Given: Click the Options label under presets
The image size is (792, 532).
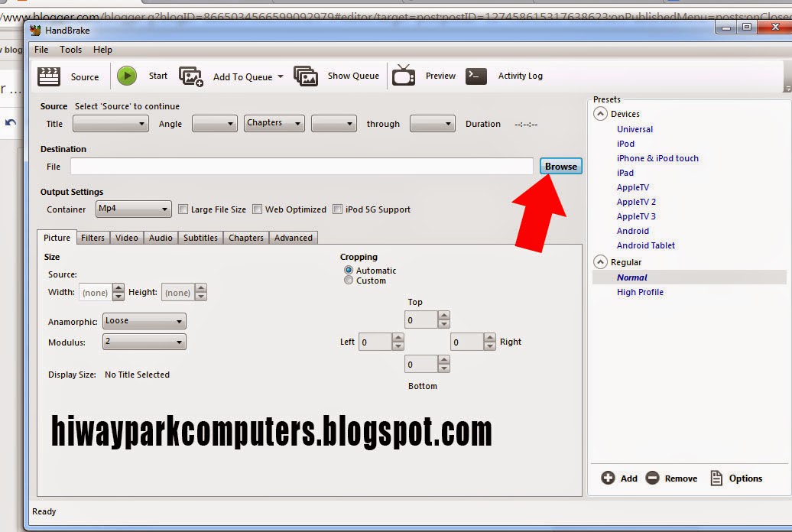Looking at the screenshot, I should pos(745,478).
